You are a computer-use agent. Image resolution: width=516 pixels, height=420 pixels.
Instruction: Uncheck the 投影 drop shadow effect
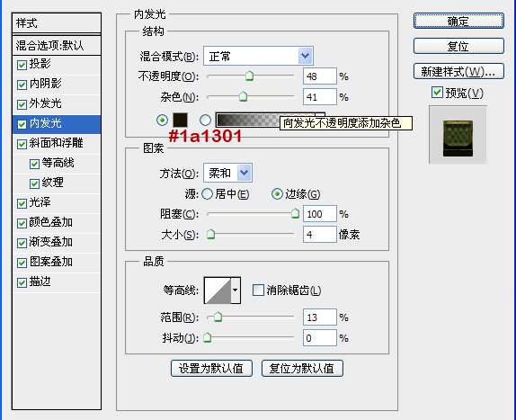click(22, 65)
